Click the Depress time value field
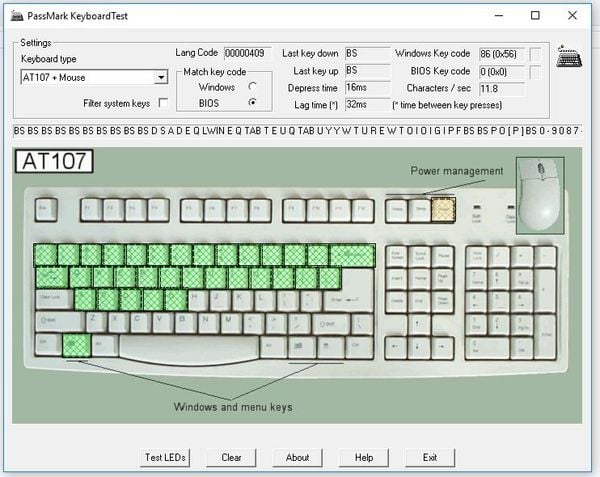This screenshot has height=477, width=600. (x=367, y=88)
